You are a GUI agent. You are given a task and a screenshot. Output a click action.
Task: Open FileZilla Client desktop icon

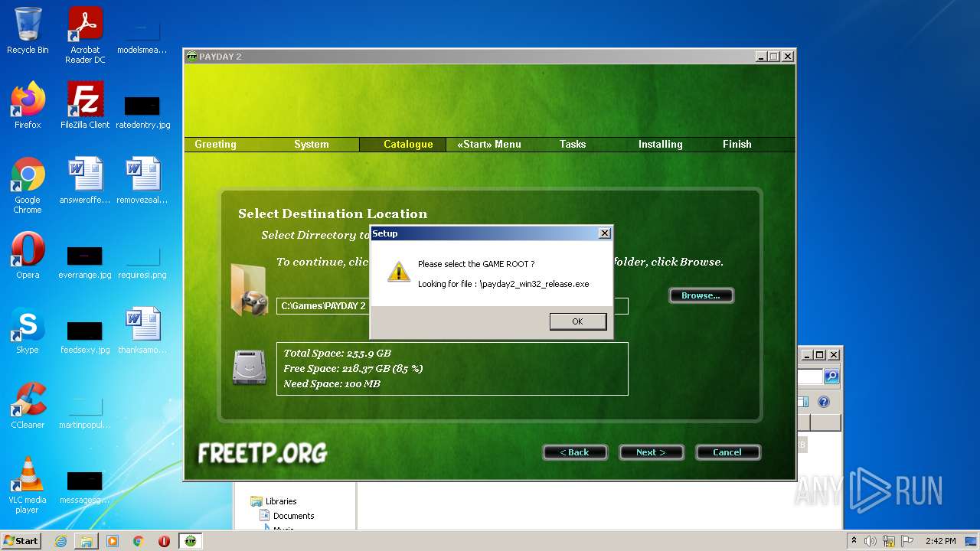[x=85, y=106]
